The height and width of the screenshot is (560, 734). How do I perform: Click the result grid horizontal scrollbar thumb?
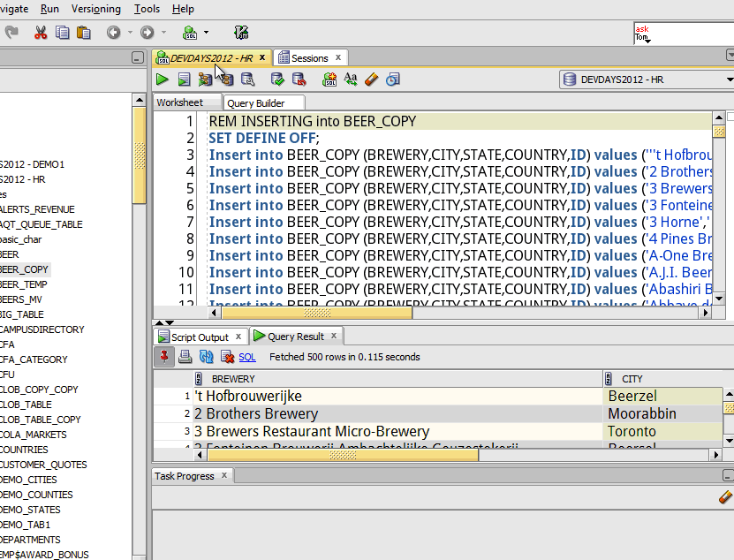pos(343,455)
